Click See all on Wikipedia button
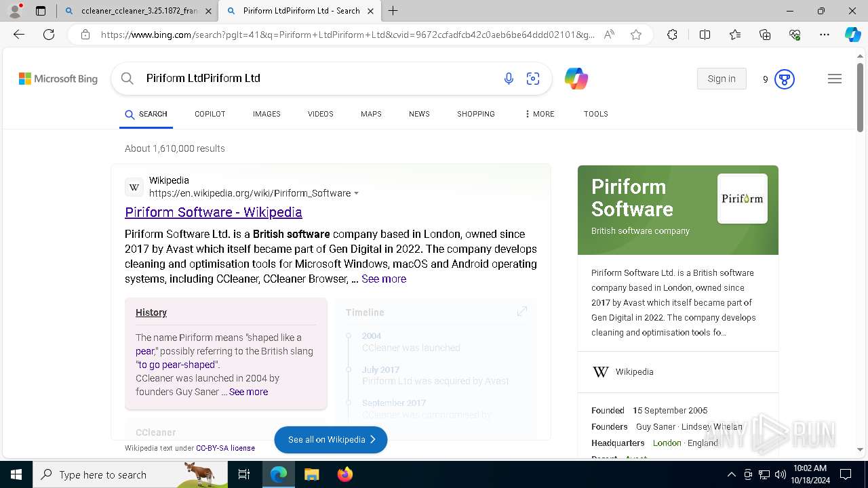 (331, 440)
